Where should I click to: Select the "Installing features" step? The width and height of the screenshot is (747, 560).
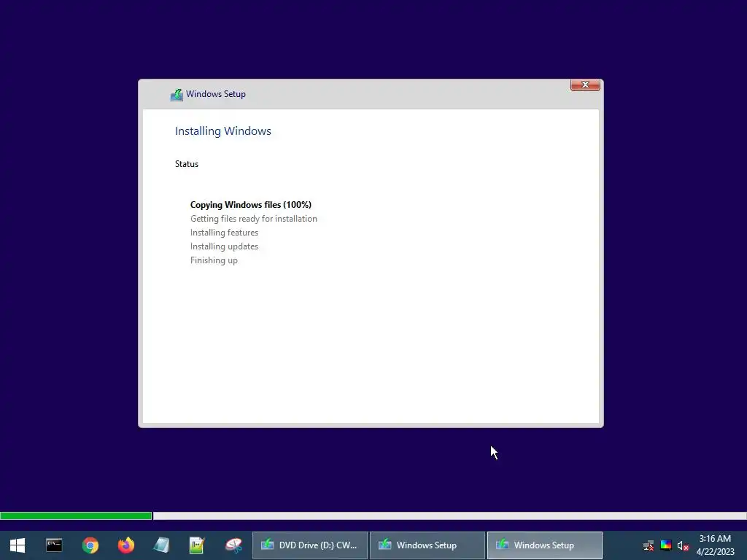coord(224,233)
